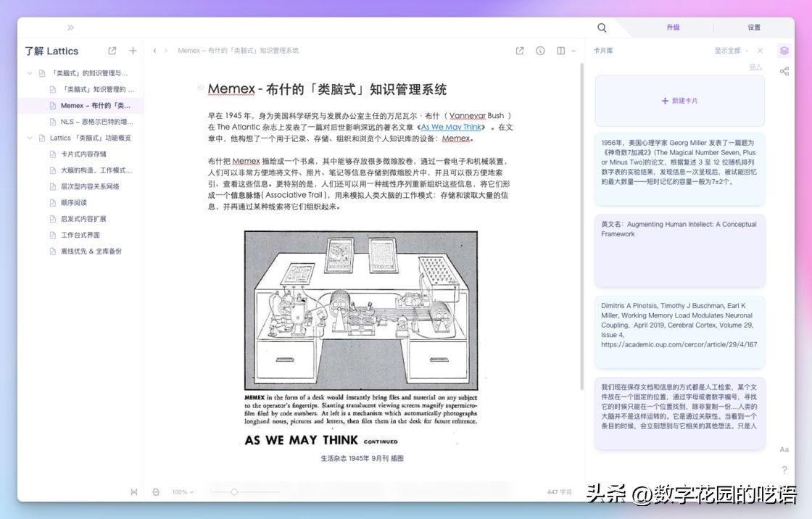
Task: Open help question mark icon
Action: tap(784, 470)
